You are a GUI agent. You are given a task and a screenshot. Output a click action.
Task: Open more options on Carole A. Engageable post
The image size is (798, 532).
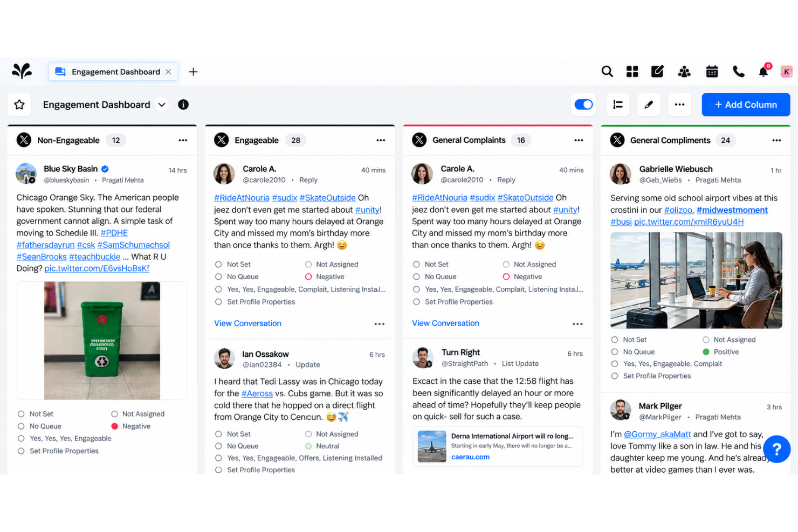[x=380, y=324]
